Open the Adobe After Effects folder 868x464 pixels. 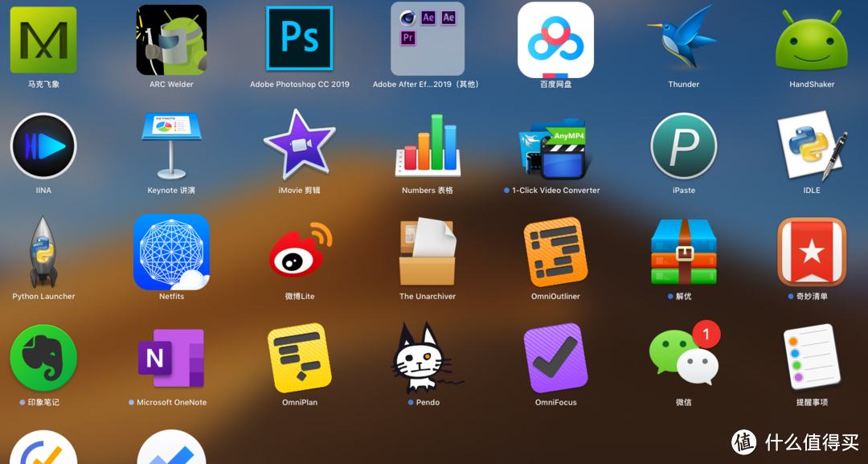click(x=428, y=39)
